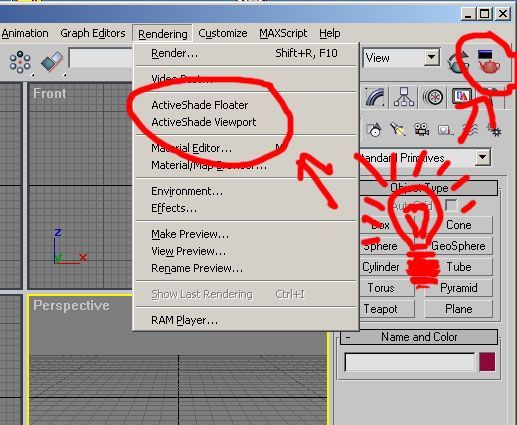Choose ActiveShade Viewport menu entry
Image resolution: width=517 pixels, height=425 pixels.
246,122
